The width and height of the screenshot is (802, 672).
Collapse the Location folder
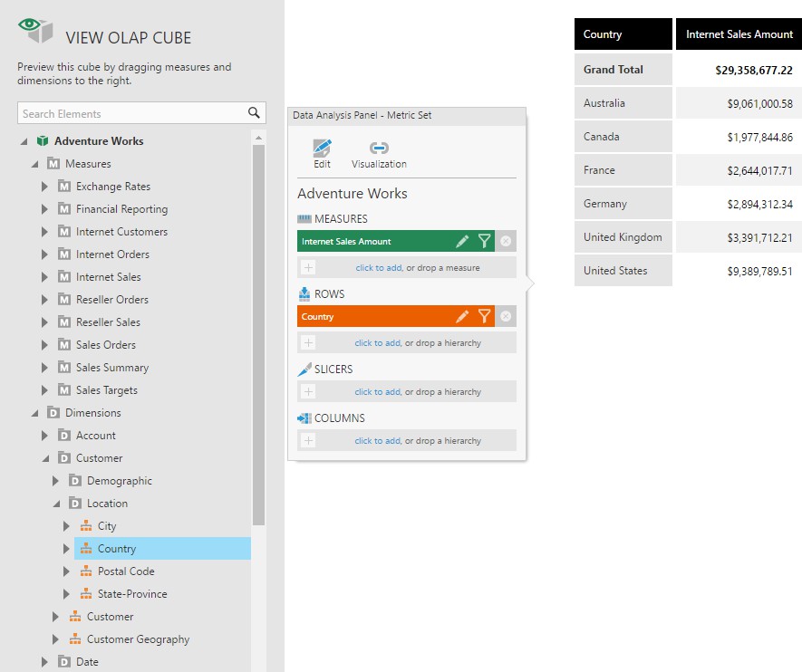pos(55,504)
